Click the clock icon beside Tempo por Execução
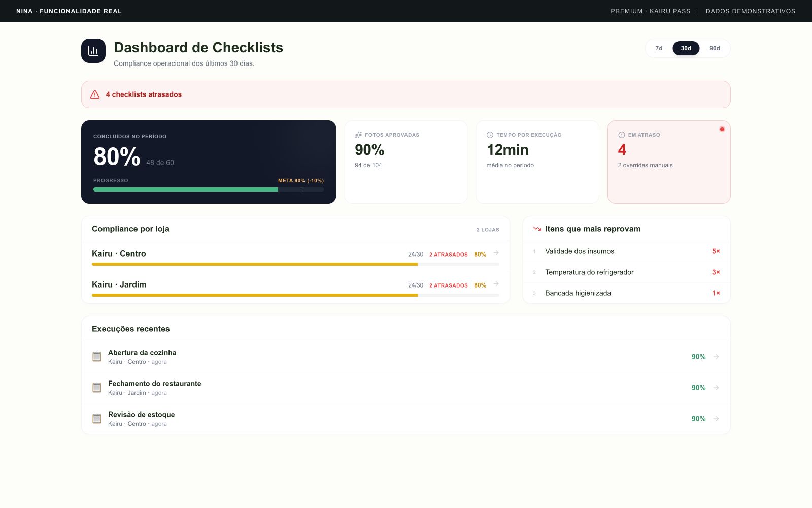This screenshot has width=812, height=508. coord(490,135)
